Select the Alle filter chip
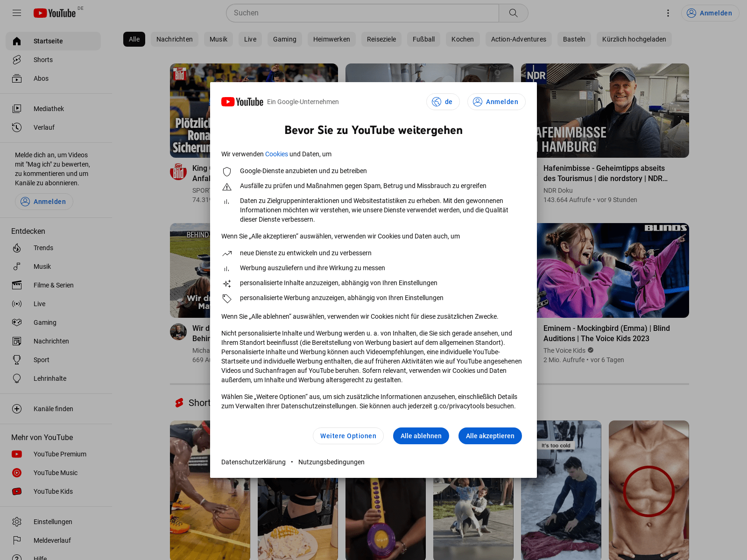This screenshot has height=560, width=747. point(134,39)
